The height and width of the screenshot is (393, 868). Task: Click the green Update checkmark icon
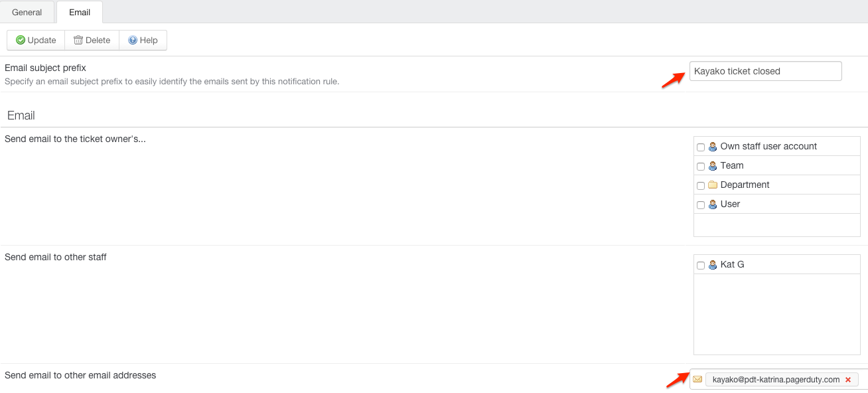(x=21, y=40)
